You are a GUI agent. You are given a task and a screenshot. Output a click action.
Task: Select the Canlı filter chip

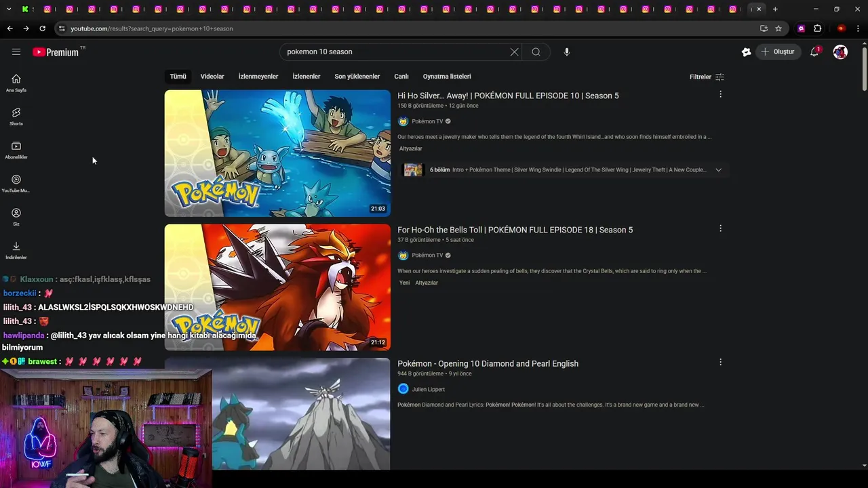click(x=401, y=77)
